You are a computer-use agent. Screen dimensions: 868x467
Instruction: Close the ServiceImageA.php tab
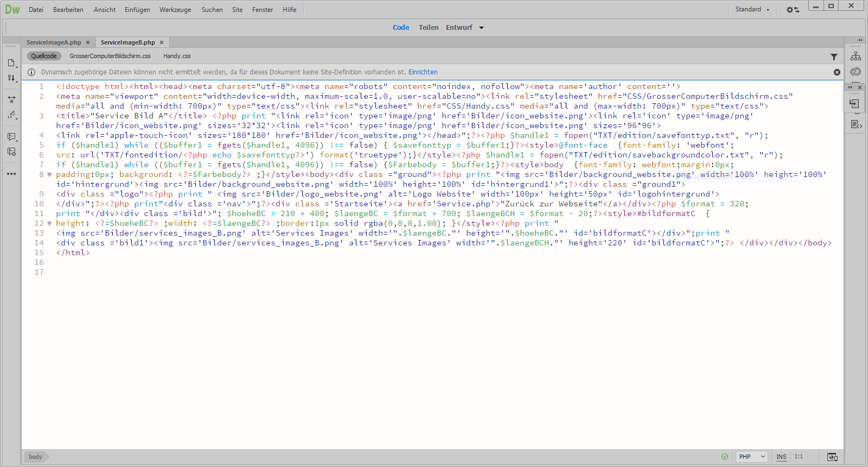pyautogui.click(x=88, y=42)
